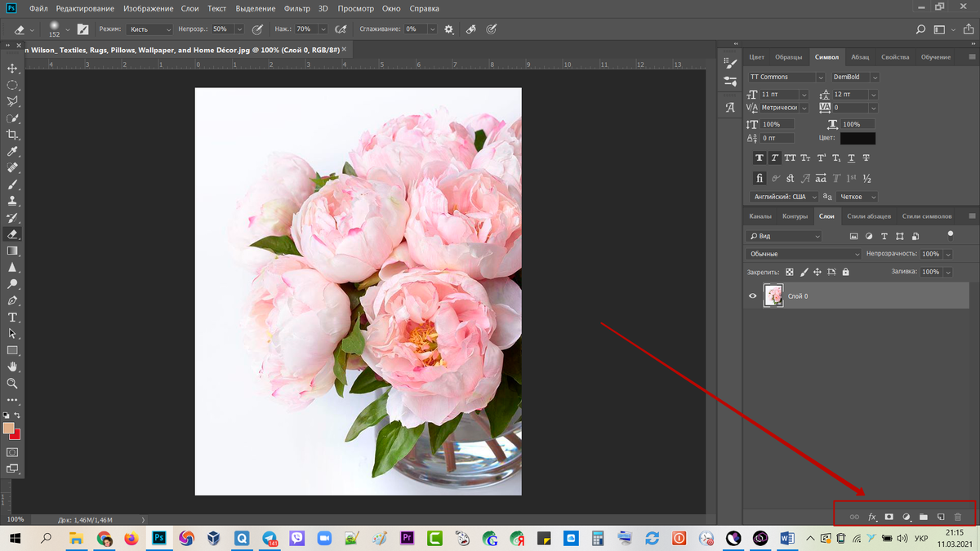This screenshot has height=551, width=980.
Task: Open font family dropdown TT Commons
Action: [x=786, y=77]
